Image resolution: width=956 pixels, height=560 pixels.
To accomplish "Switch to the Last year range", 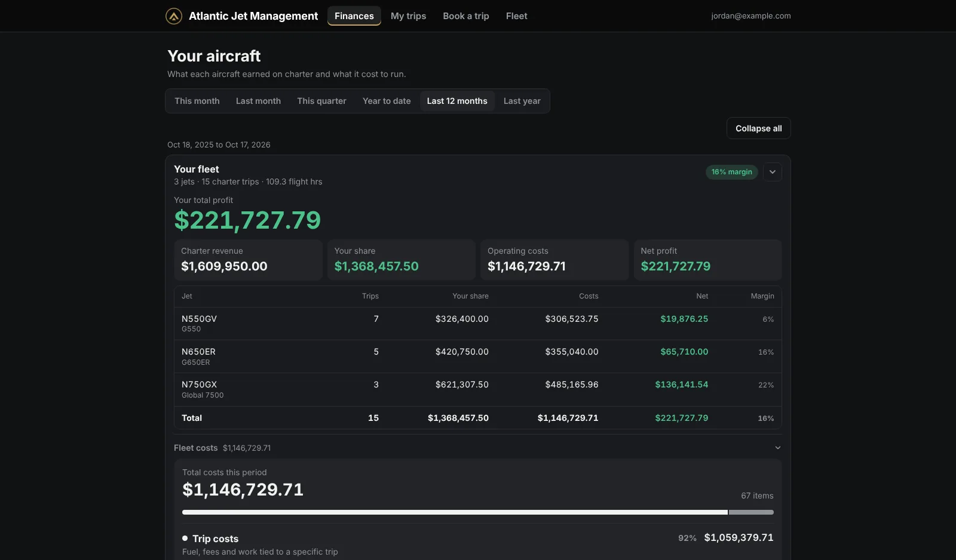I will pyautogui.click(x=522, y=101).
